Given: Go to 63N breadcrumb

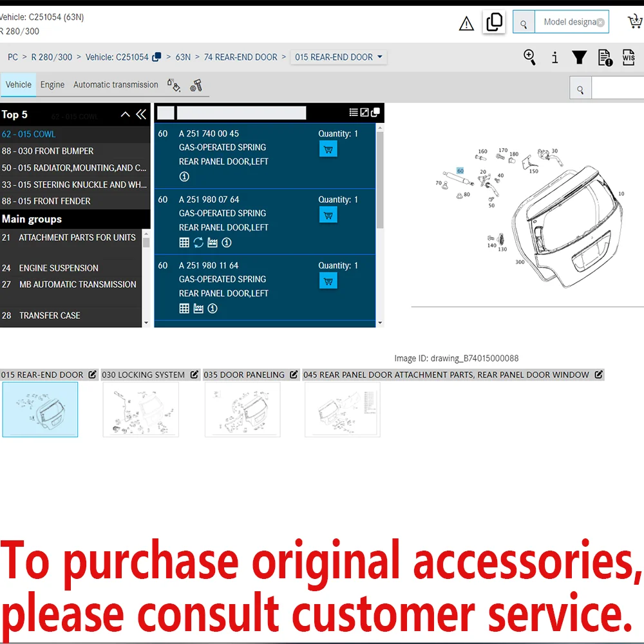Looking at the screenshot, I should coord(183,57).
